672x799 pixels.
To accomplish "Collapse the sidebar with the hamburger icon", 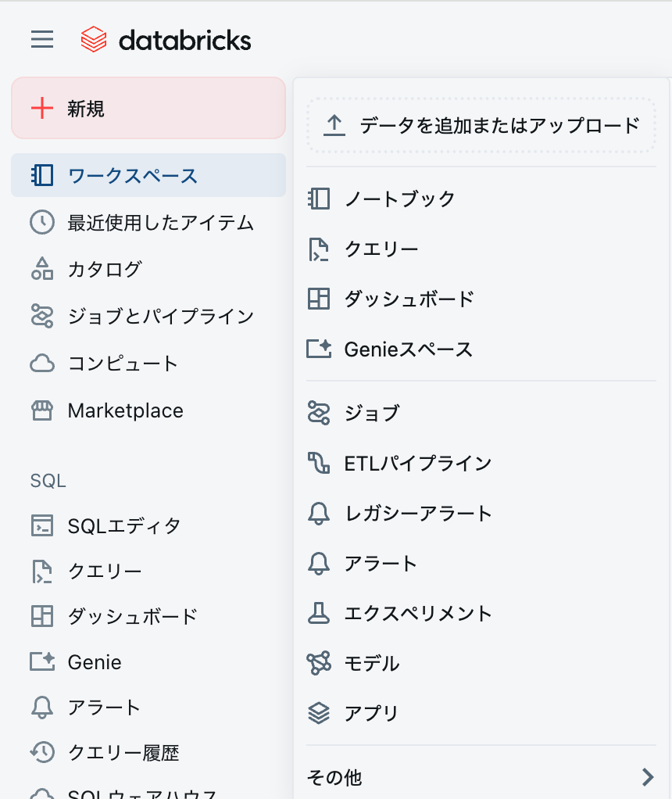I will click(41, 39).
